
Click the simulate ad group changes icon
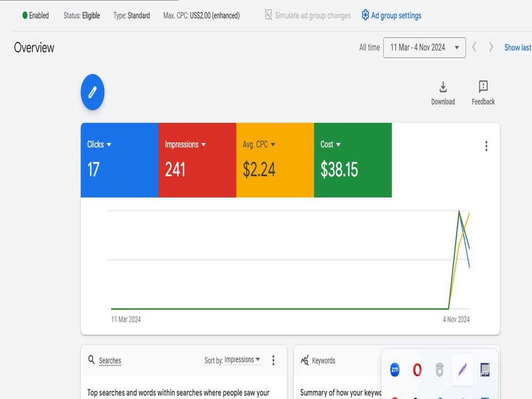point(268,14)
